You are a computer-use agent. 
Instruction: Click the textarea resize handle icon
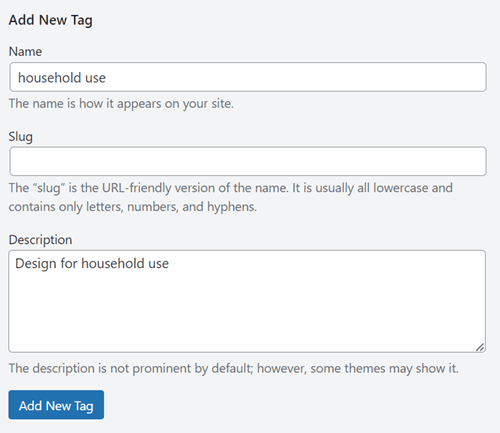480,347
